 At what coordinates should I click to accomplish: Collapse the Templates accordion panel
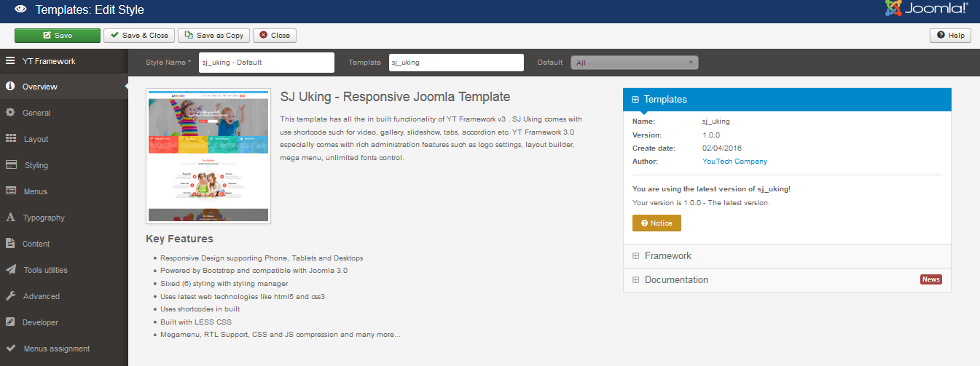click(787, 100)
